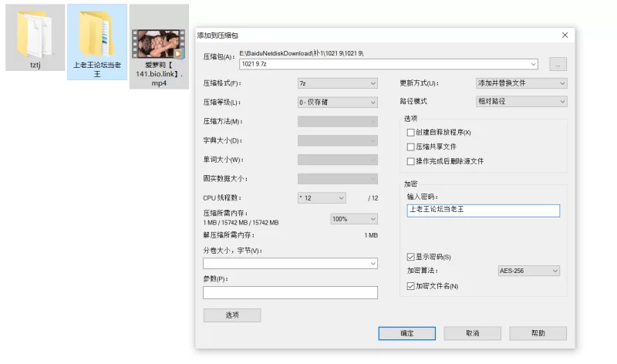
Task: Open the 压缩格式 7z dropdown
Action: point(337,83)
